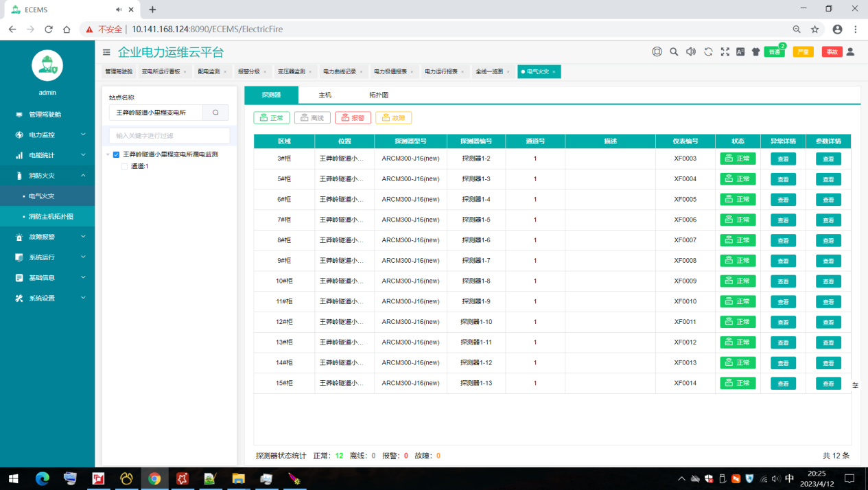Click the hamburger menu collapse icon
868x490 pixels.
point(106,52)
